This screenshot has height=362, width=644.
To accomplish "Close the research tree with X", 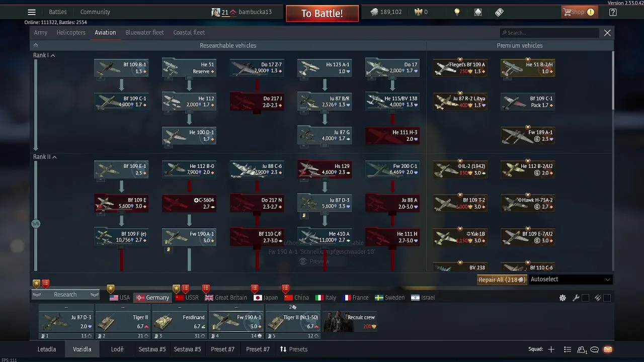I will tap(607, 33).
